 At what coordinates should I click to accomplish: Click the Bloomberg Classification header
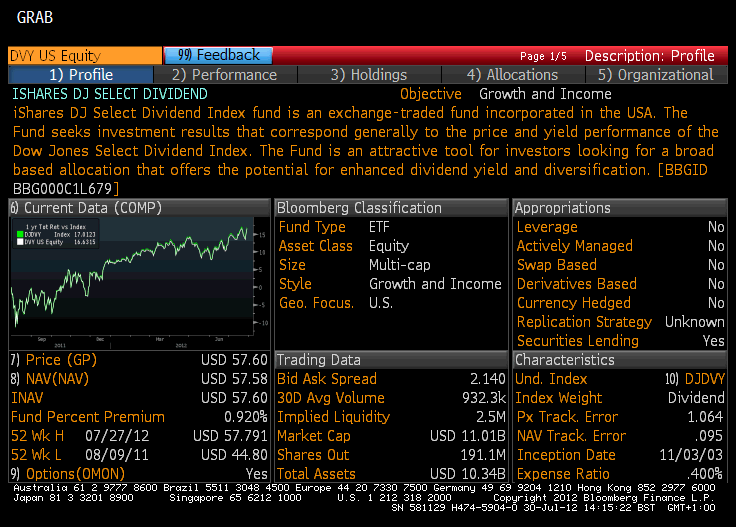361,208
